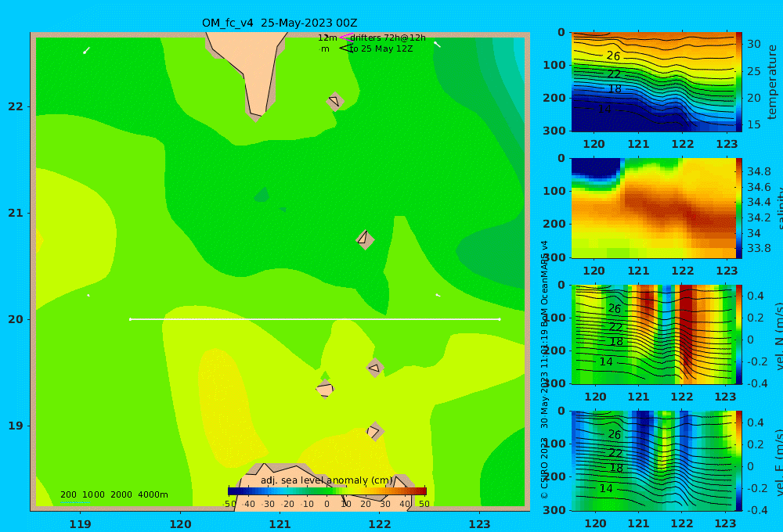Click the white drifter marker in the map's northwest corner
This screenshot has height=532, width=783.
86,50
